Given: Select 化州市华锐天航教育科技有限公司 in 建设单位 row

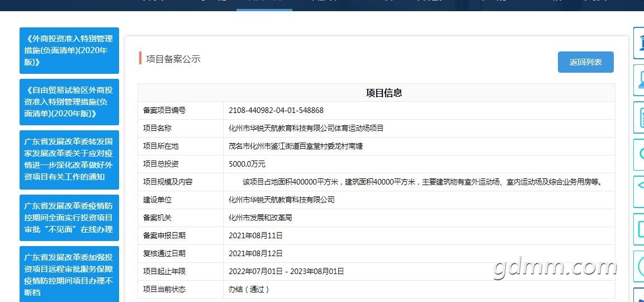Looking at the screenshot, I should [281, 200].
